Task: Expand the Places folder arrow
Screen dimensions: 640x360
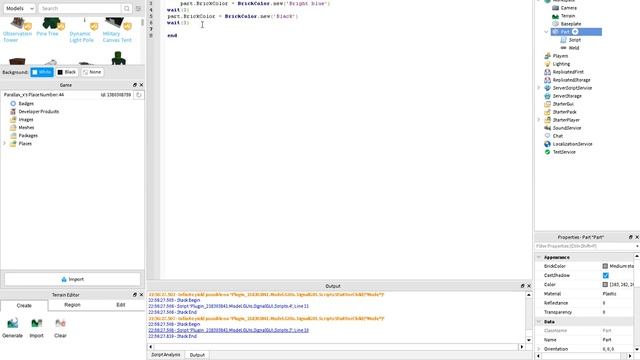Action: tap(4, 144)
